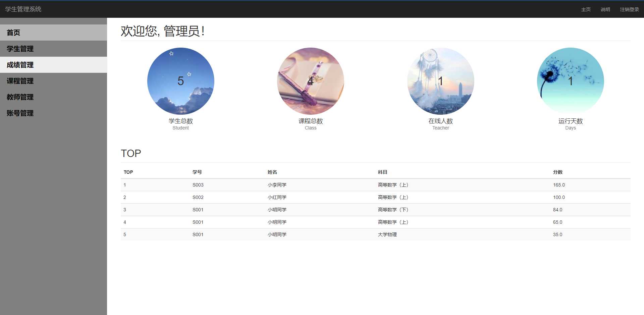Screen dimensions: 644x315
Task: Click 主页 link in top navbar
Action: pos(586,9)
